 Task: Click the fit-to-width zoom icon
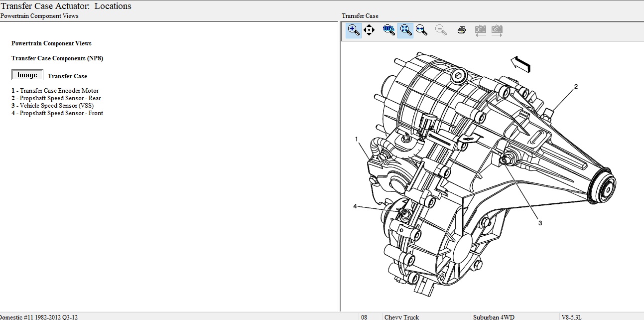(422, 30)
